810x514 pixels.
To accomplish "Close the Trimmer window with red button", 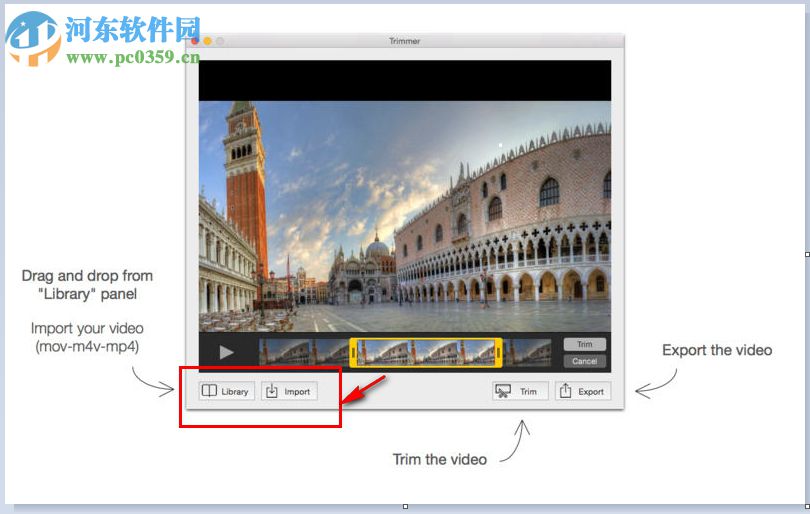I will click(195, 41).
